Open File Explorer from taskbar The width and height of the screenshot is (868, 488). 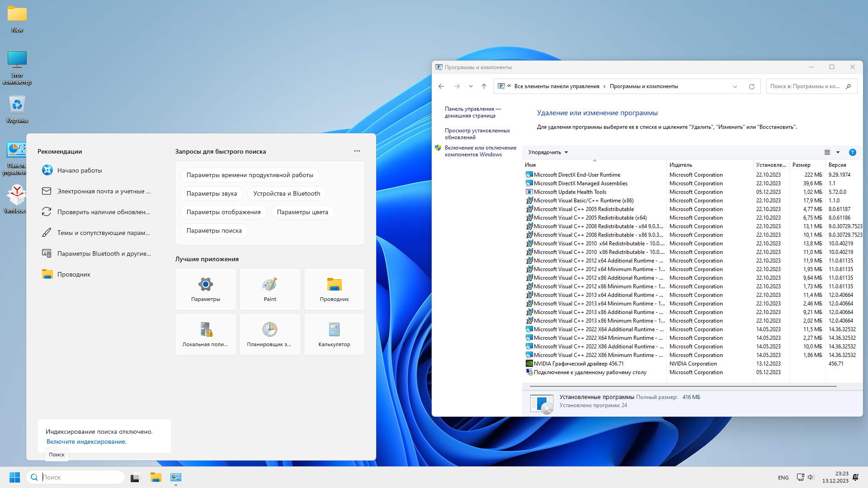tap(156, 477)
